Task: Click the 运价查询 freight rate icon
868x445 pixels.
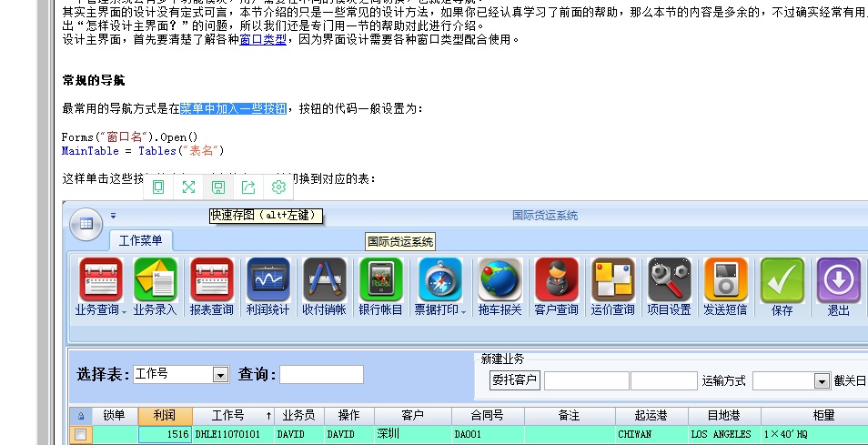Action: pyautogui.click(x=612, y=280)
